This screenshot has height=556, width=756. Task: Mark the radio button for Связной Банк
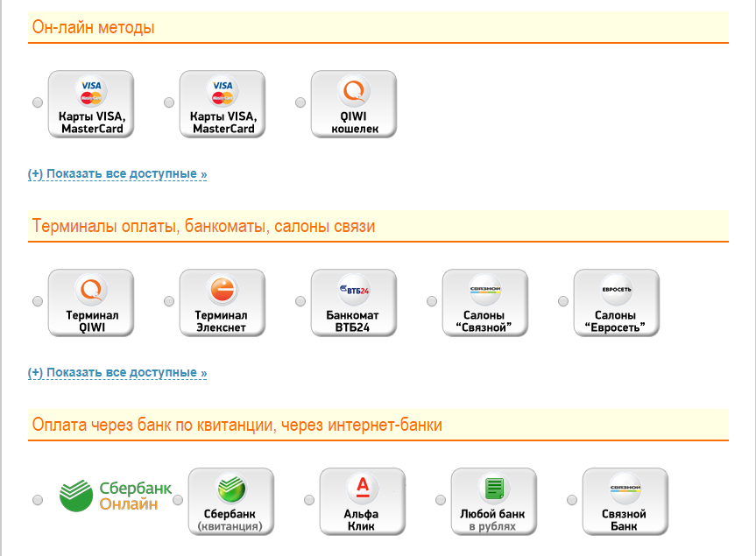pos(572,500)
